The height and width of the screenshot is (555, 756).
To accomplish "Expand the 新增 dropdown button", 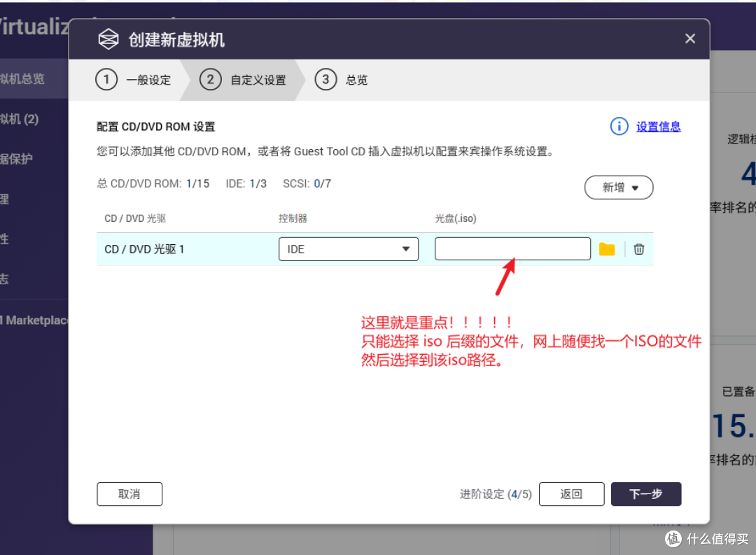I will pos(619,188).
